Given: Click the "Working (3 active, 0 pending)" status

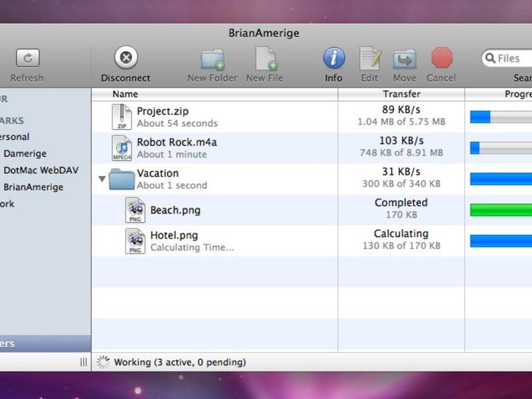Looking at the screenshot, I should pos(180,362).
